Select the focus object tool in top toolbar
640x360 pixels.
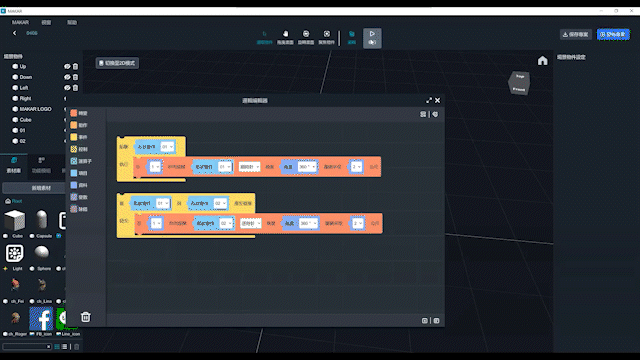327,37
